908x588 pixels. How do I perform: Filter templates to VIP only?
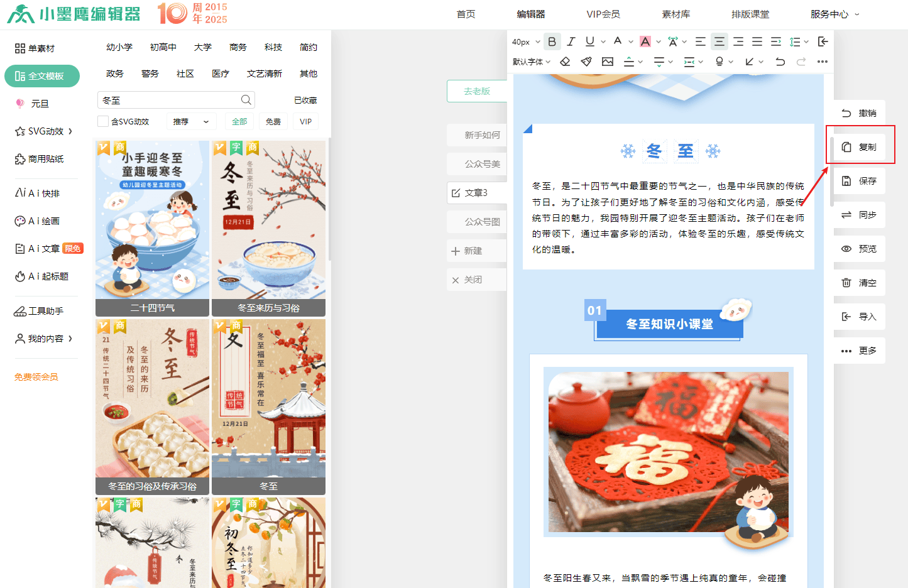pos(305,122)
